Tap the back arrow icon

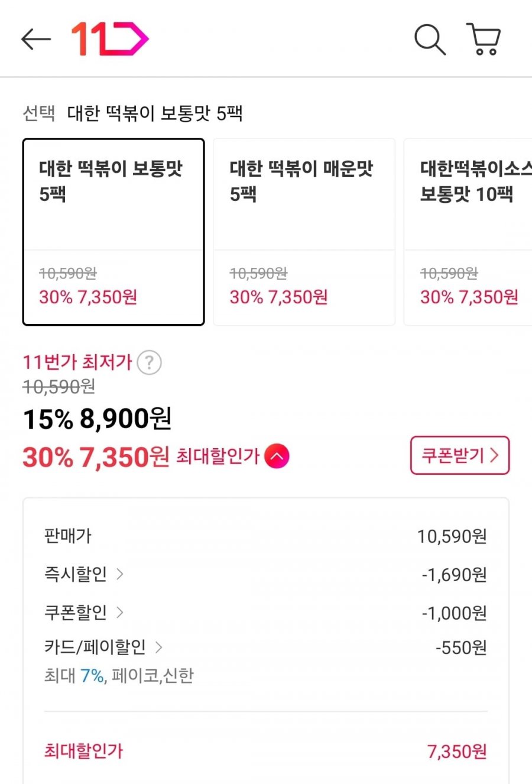[36, 40]
